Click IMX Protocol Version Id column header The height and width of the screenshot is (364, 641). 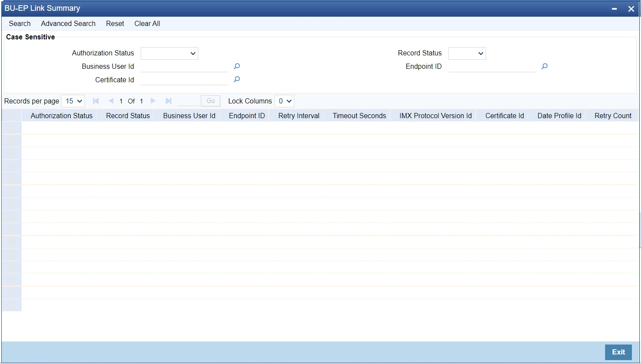pyautogui.click(x=435, y=116)
